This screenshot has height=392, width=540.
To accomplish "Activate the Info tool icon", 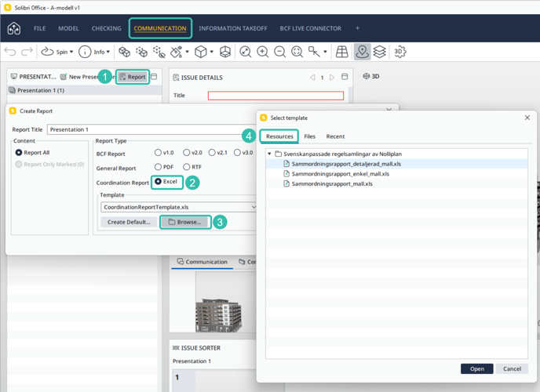I will (85, 52).
